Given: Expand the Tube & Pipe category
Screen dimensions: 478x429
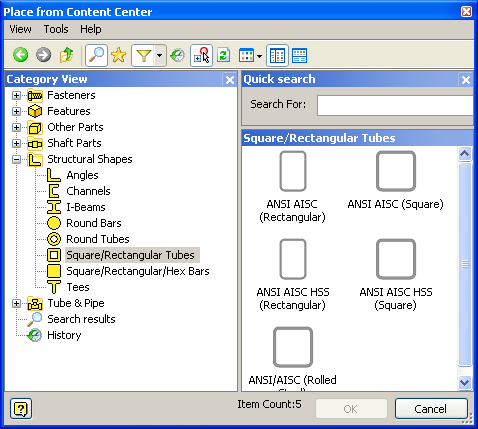Looking at the screenshot, I should tap(16, 303).
